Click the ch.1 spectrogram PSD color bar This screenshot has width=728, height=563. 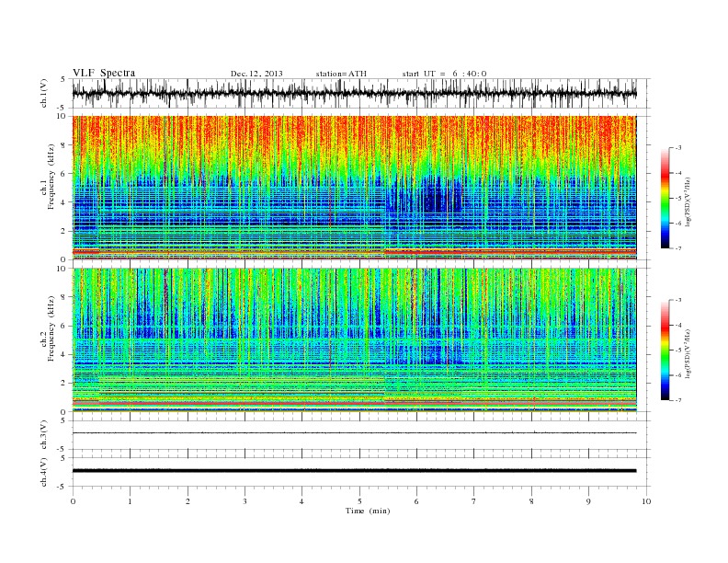665,199
